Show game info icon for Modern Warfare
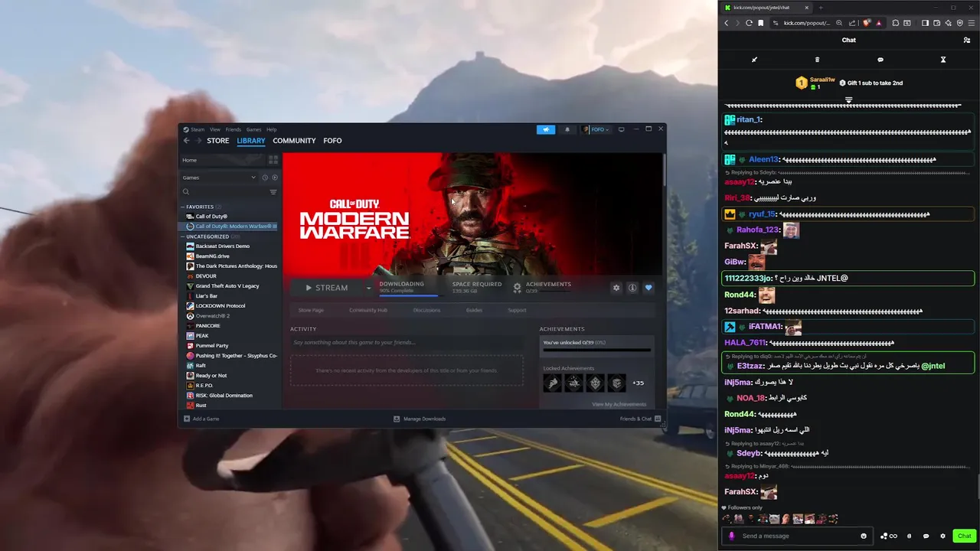The width and height of the screenshot is (980, 551). tap(632, 288)
